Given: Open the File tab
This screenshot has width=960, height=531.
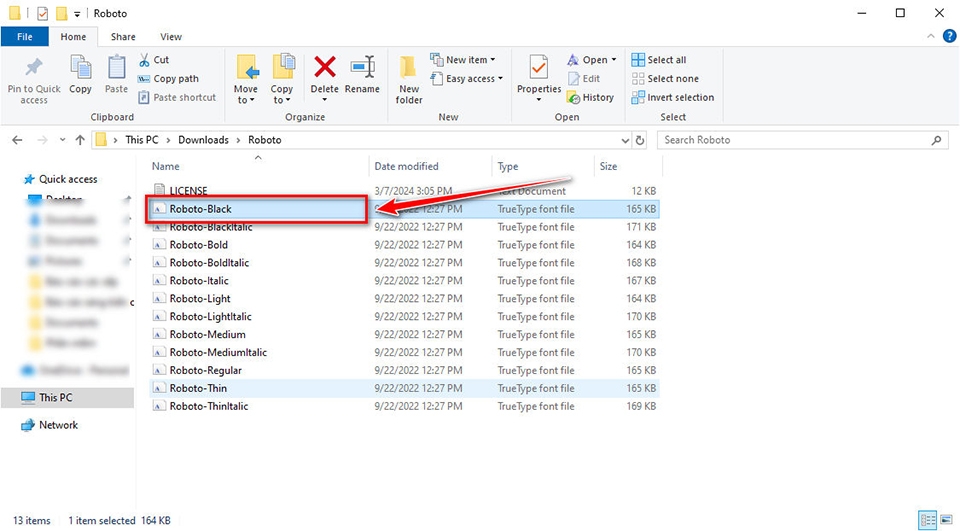Looking at the screenshot, I should (24, 37).
